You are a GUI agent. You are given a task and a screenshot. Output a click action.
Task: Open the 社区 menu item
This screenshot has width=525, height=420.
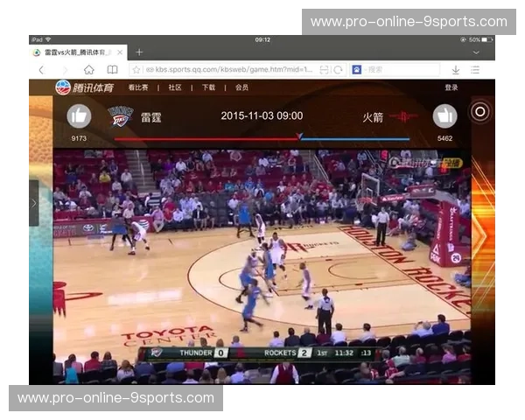pyautogui.click(x=175, y=87)
